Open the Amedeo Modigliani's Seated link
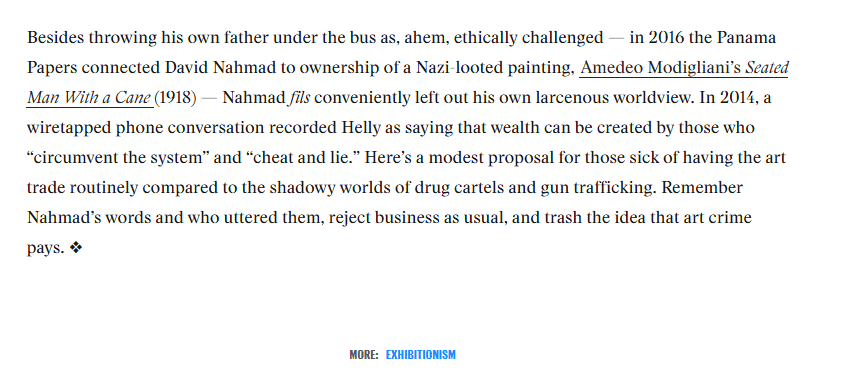 pyautogui.click(x=684, y=68)
